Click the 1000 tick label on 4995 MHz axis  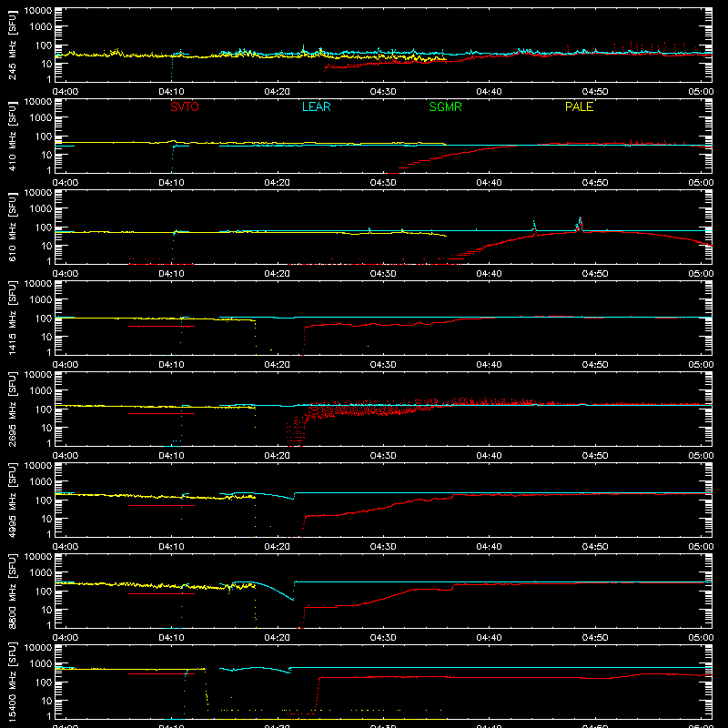click(41, 481)
